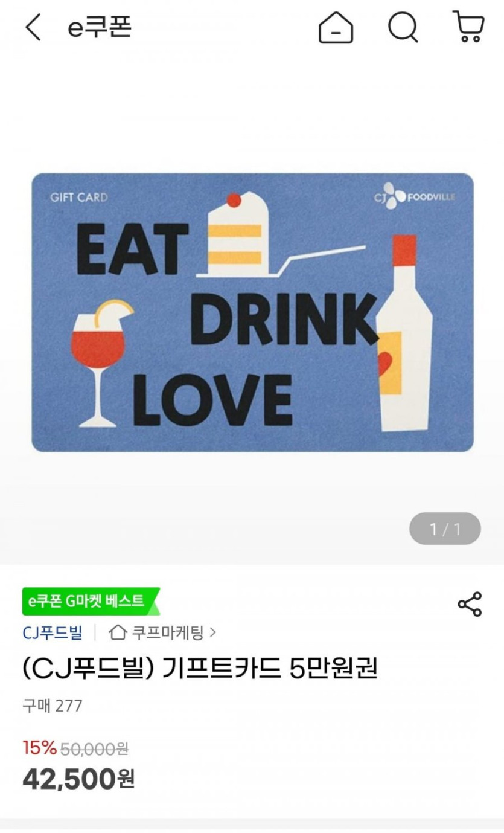The height and width of the screenshot is (833, 504).
Task: Click the 15% discount rate label
Action: click(x=39, y=748)
